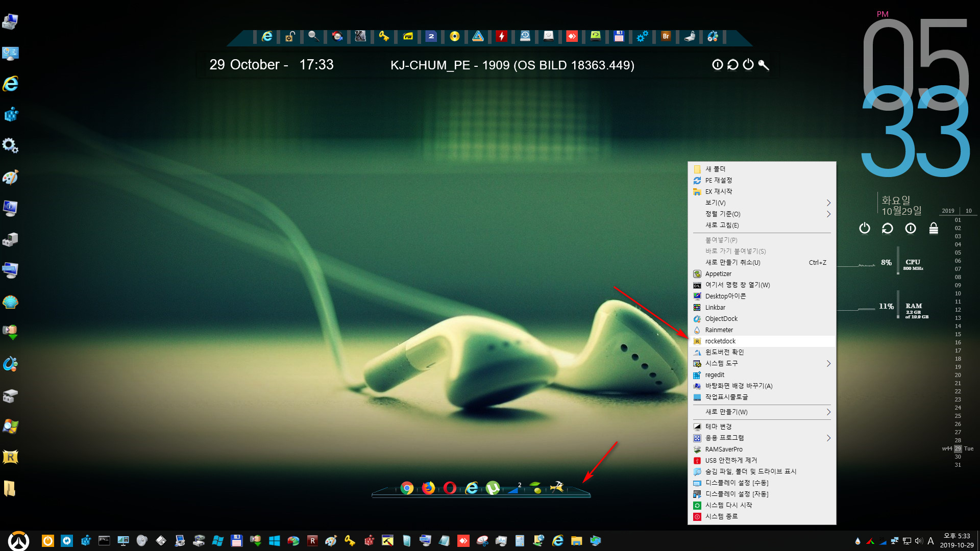Open File Explorer folder icon in taskbar

pos(577,541)
